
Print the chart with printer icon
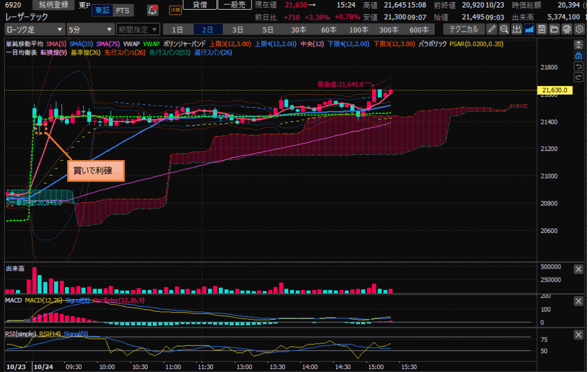[x=567, y=29]
